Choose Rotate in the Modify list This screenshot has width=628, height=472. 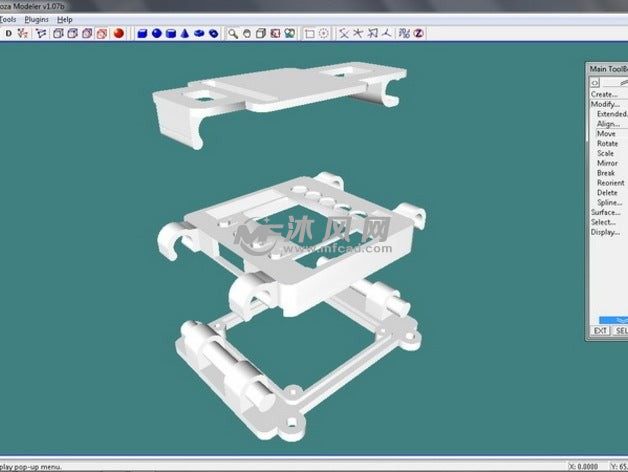607,143
